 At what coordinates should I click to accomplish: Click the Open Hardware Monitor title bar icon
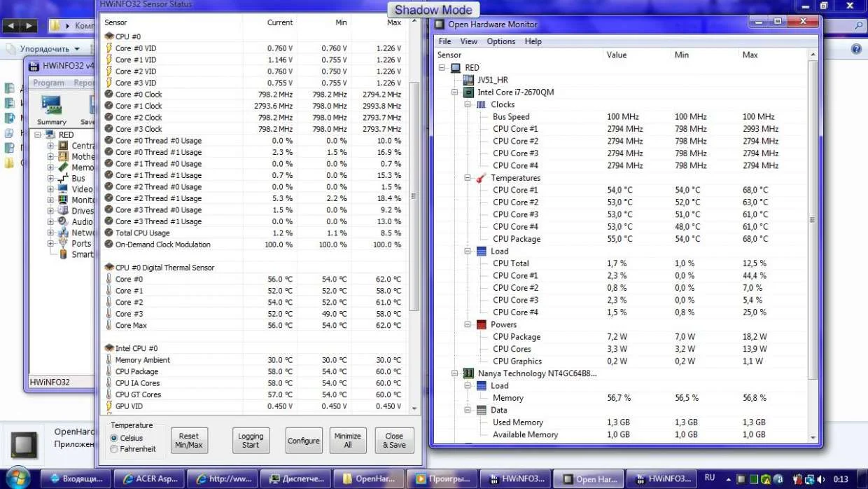[x=440, y=24]
